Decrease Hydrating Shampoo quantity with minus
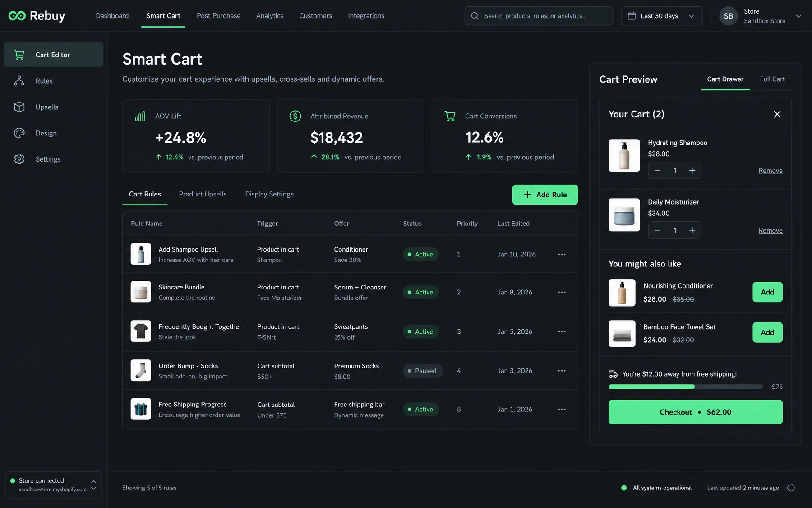The image size is (812, 508). coord(657,170)
